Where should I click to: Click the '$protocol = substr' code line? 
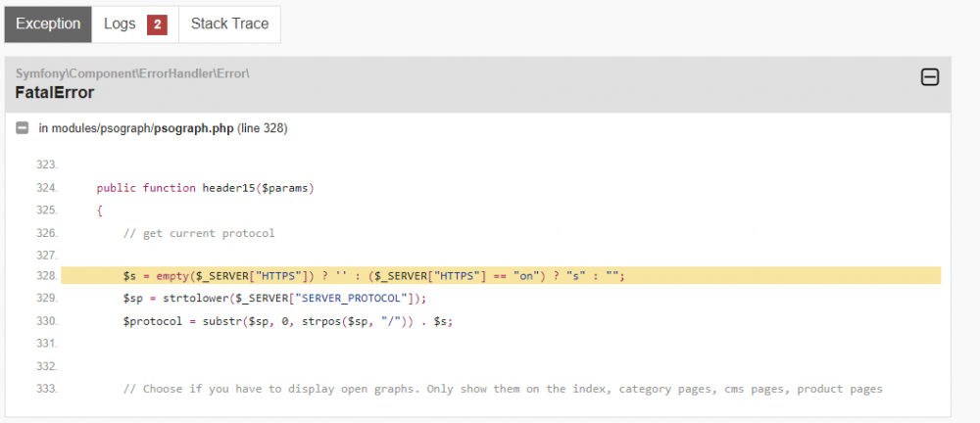(287, 321)
